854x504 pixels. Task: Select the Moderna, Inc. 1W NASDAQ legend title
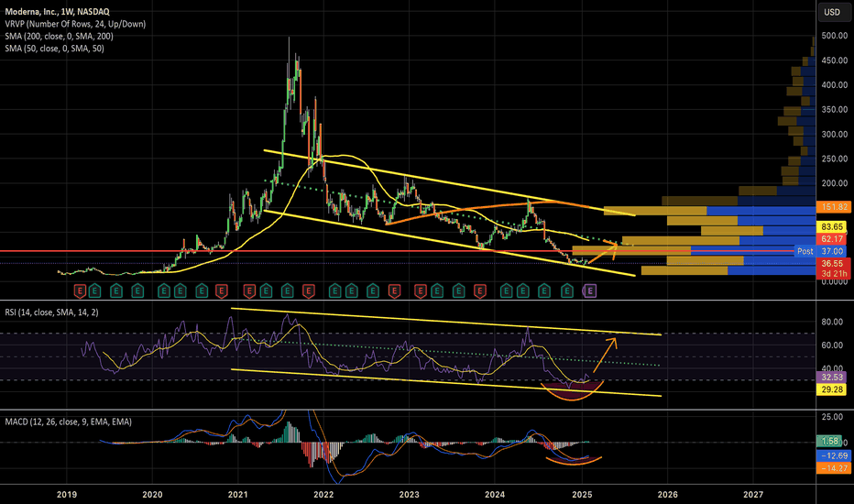point(57,11)
